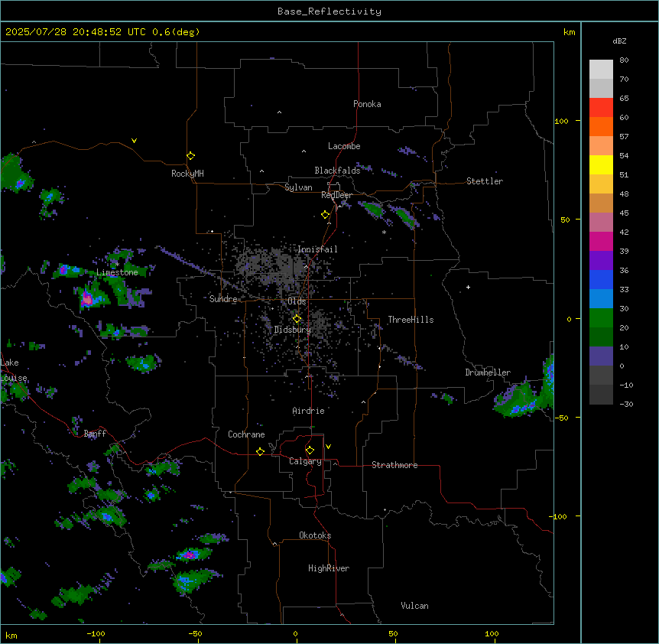This screenshot has height=644, width=659.
Task: Click the -100 tick on bottom axis
Action: click(96, 634)
